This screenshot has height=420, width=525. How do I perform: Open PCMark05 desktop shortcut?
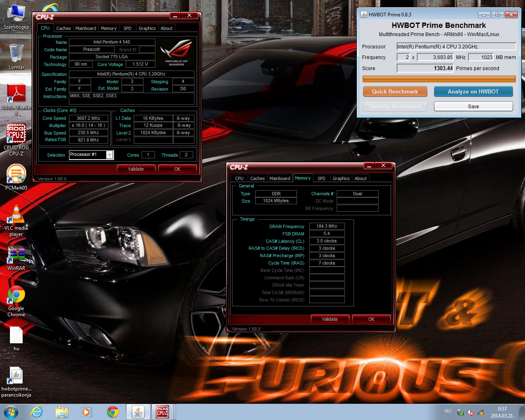pos(16,177)
